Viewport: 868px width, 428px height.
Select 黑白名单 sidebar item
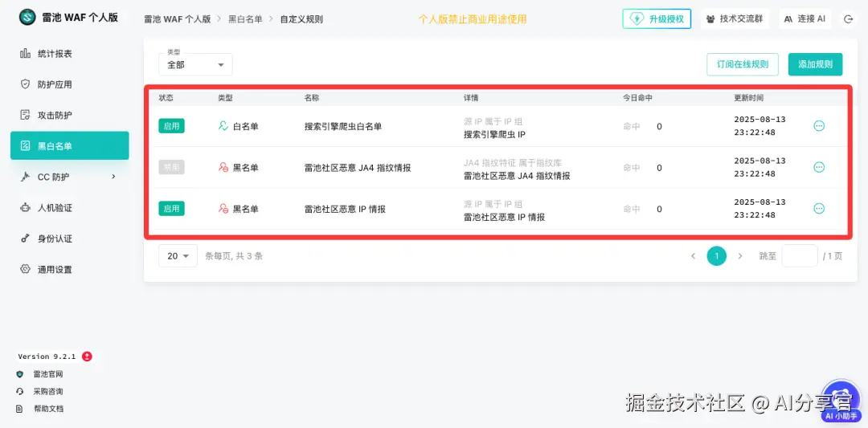point(70,146)
